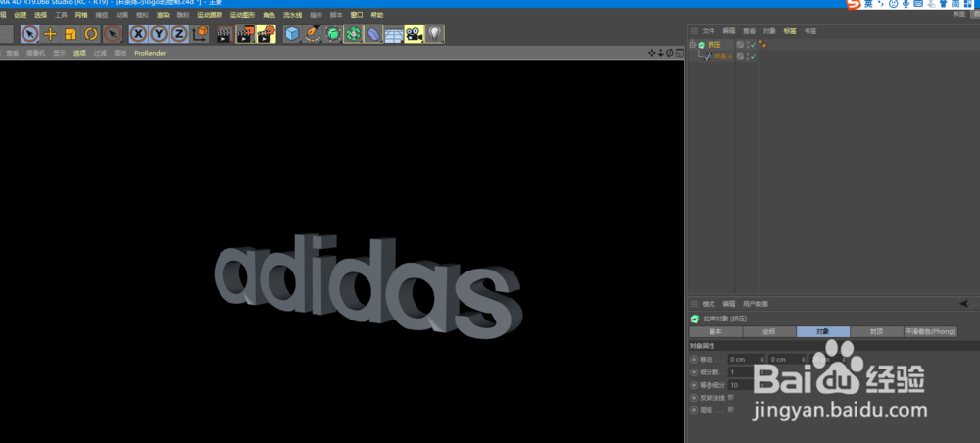Open the spline Pen tool
This screenshot has height=443, width=980.
point(313,34)
